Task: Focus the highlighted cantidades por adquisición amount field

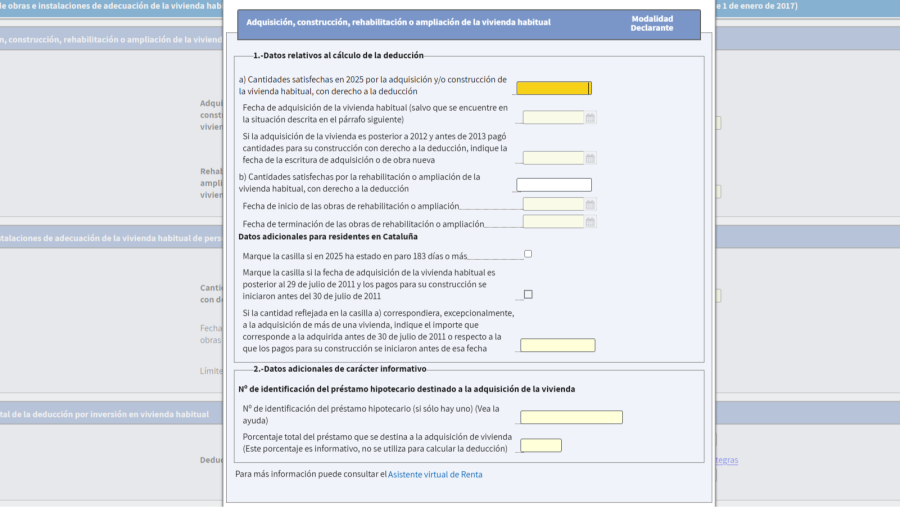Action: (553, 88)
